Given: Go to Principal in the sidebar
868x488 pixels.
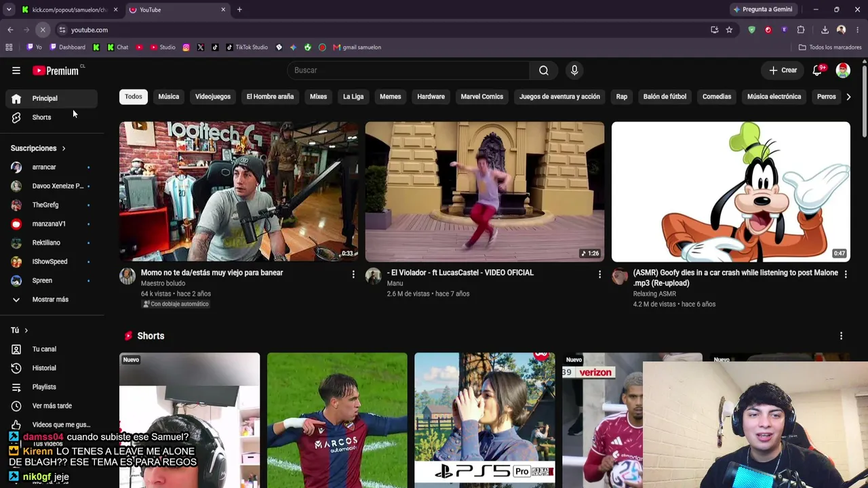Looking at the screenshot, I should [52, 98].
